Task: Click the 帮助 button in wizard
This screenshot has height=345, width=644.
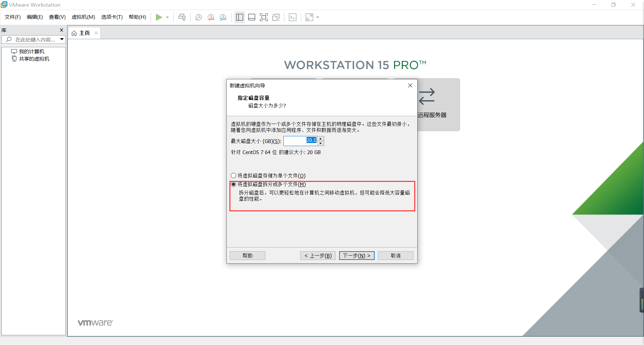Action: point(248,256)
